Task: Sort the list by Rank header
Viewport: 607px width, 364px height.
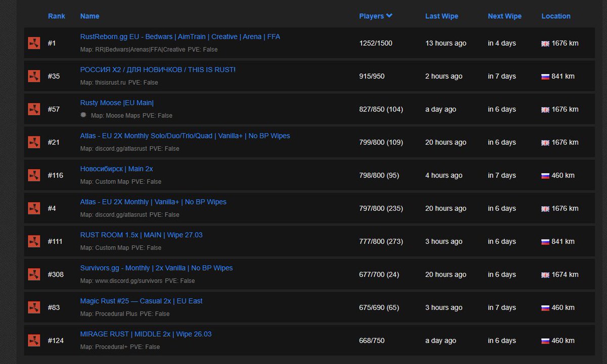Action: tap(57, 16)
